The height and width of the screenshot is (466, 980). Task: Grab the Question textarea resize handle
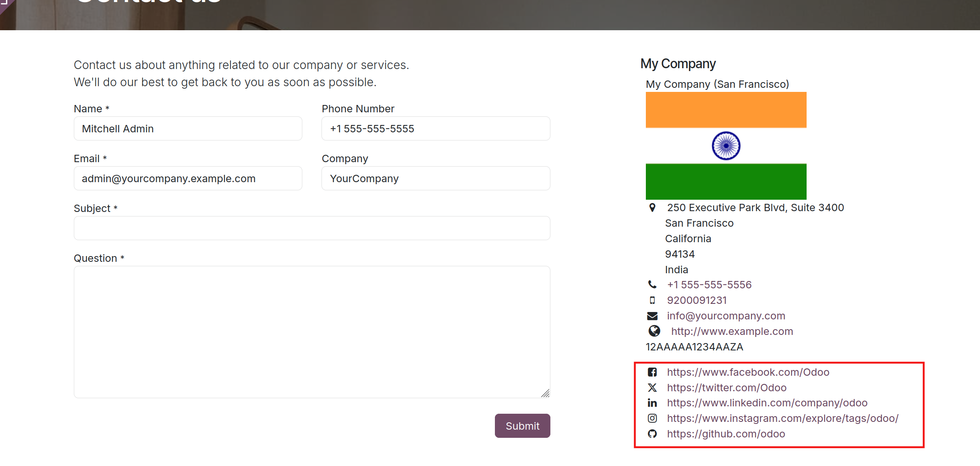pos(545,393)
